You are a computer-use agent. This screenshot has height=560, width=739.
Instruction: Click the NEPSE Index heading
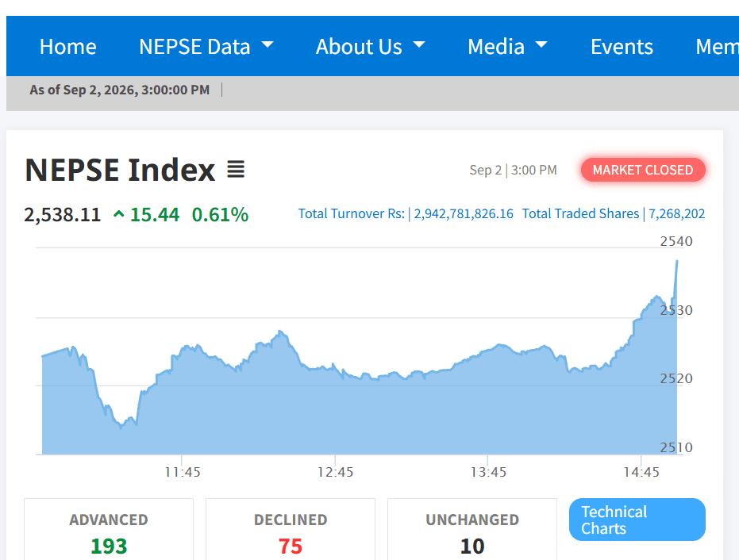(x=120, y=170)
